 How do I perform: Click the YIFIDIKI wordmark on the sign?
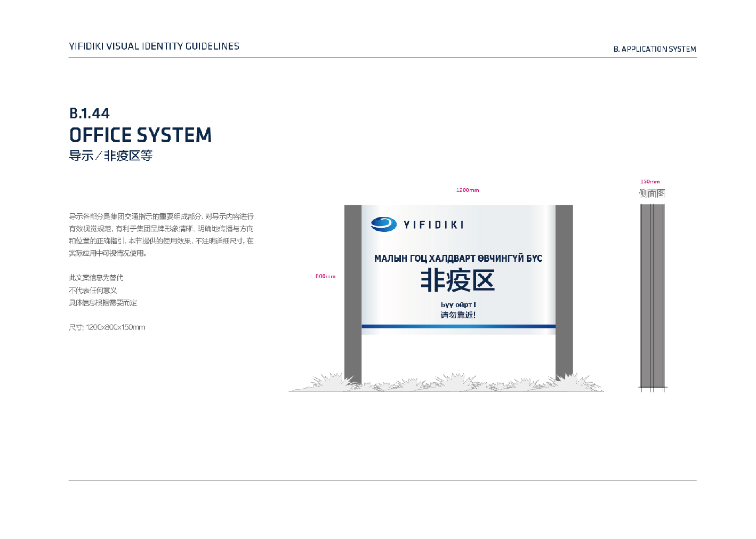click(x=433, y=225)
